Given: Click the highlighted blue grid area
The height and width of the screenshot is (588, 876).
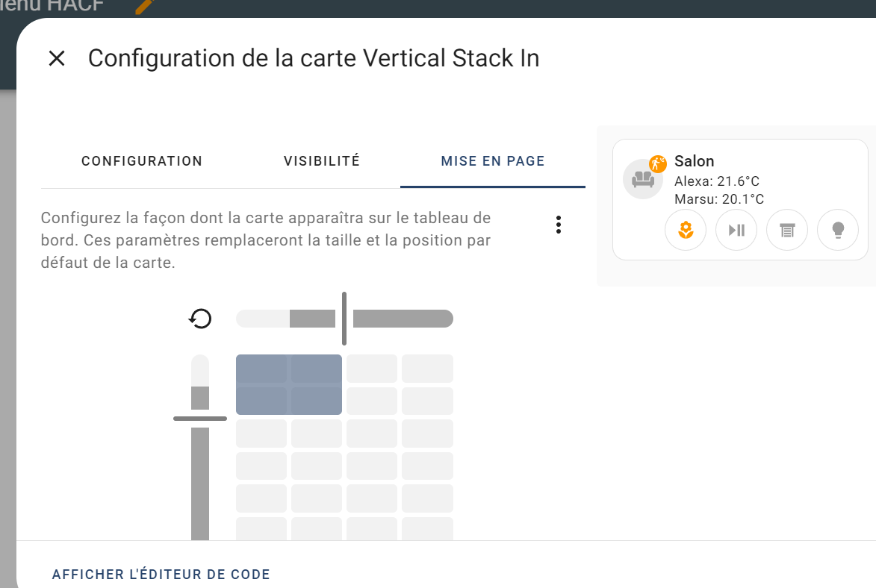Looking at the screenshot, I should coord(289,384).
